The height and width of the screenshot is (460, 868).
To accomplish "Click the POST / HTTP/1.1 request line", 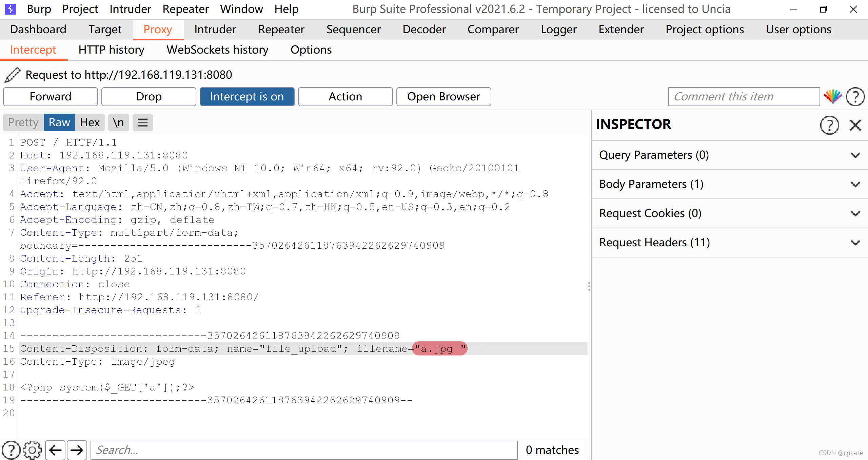I will [68, 142].
